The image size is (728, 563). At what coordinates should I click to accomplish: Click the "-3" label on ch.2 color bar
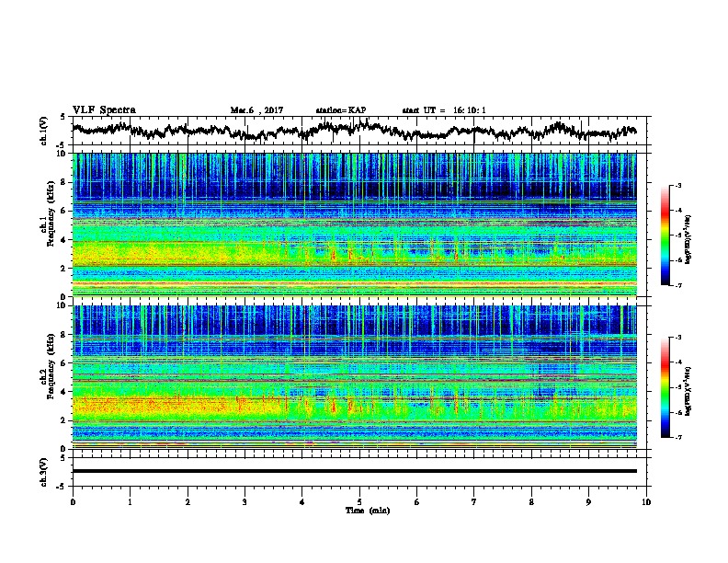[677, 338]
